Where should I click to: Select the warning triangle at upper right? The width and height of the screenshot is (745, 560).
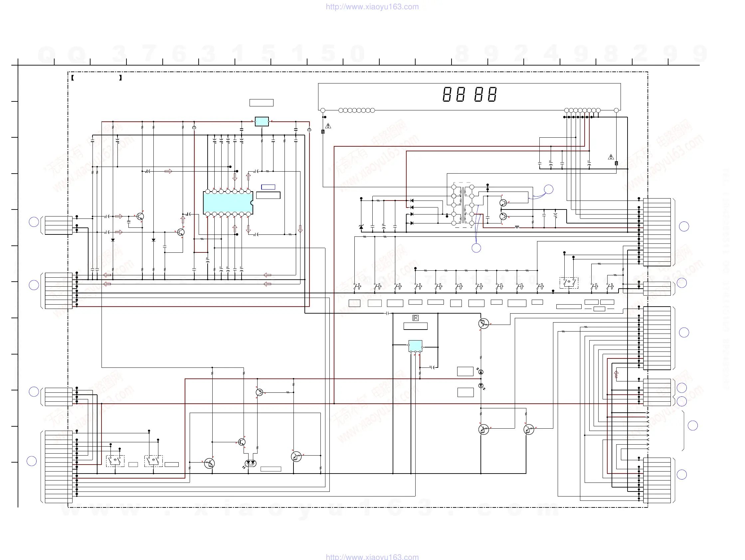point(611,157)
